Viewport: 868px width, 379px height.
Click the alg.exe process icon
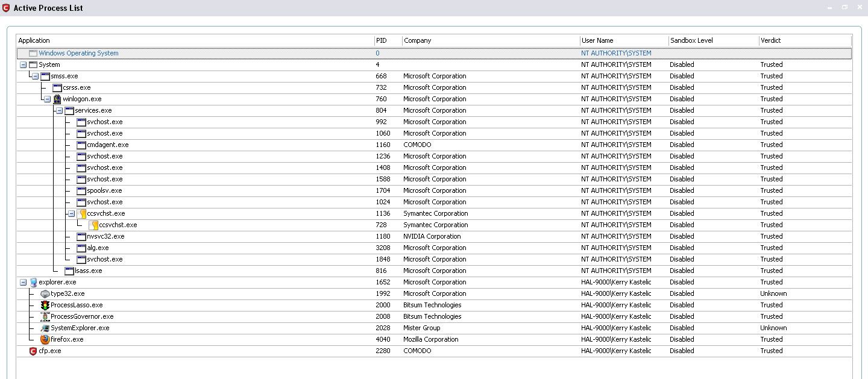(81, 248)
